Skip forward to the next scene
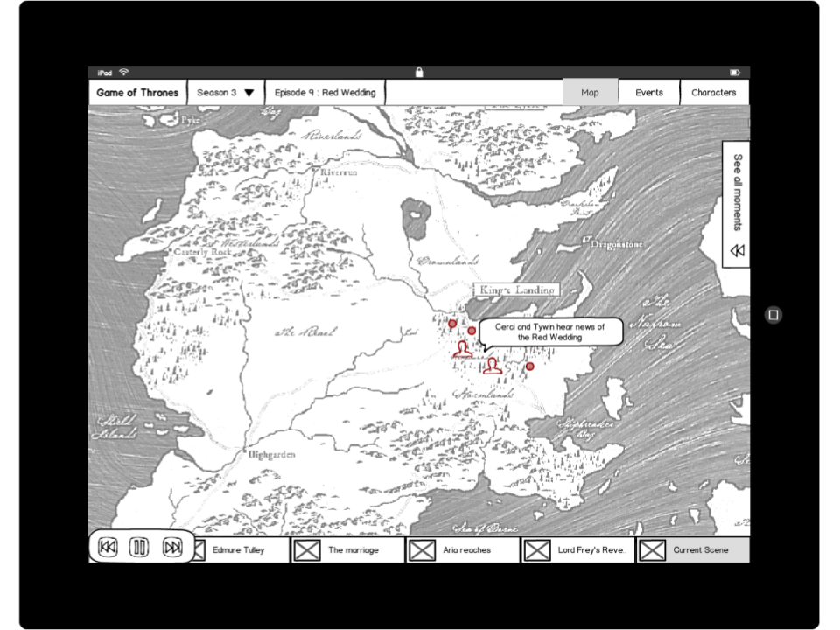This screenshot has height=630, width=840. point(172,547)
